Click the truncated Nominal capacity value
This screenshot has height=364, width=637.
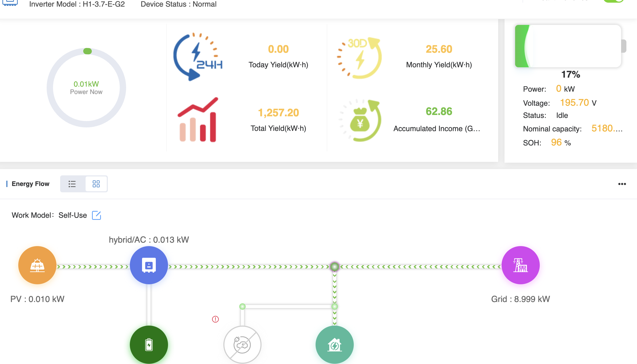(607, 128)
